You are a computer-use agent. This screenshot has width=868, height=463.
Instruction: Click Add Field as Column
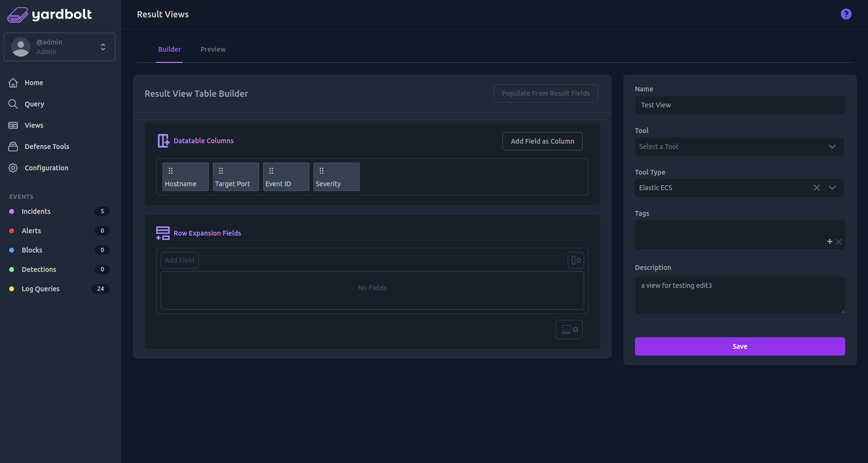(542, 141)
